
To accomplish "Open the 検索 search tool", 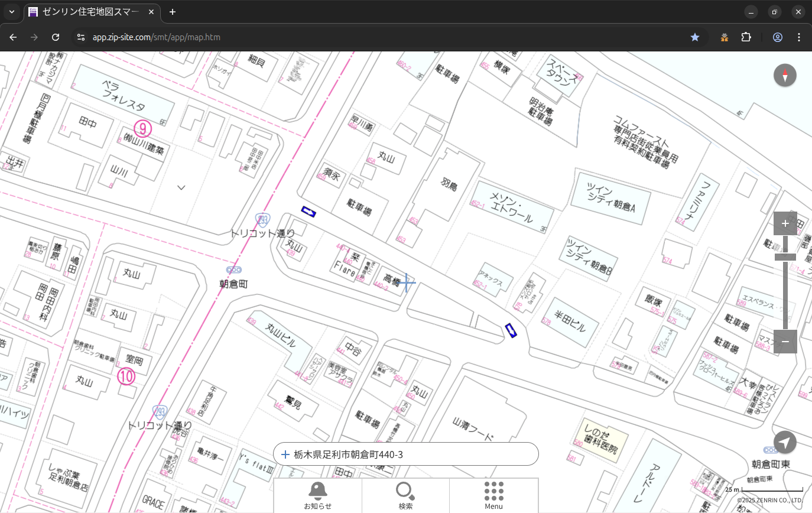I will click(405, 495).
